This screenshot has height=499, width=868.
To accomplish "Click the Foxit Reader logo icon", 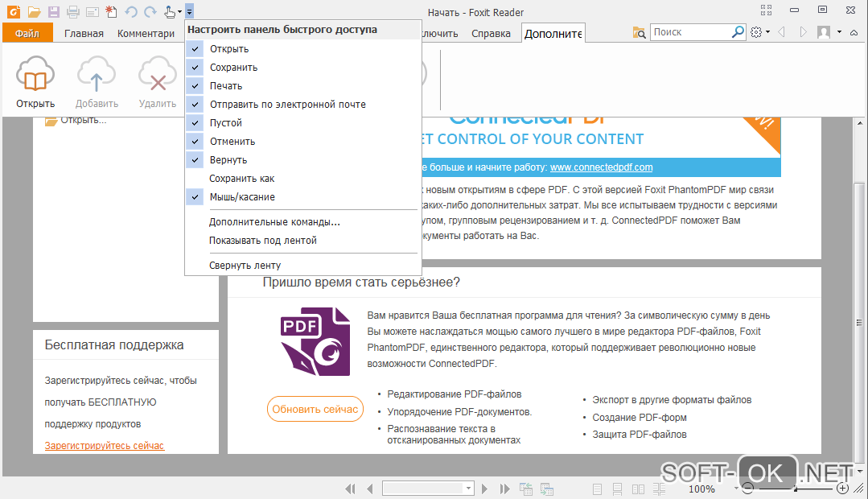I will (x=14, y=11).
